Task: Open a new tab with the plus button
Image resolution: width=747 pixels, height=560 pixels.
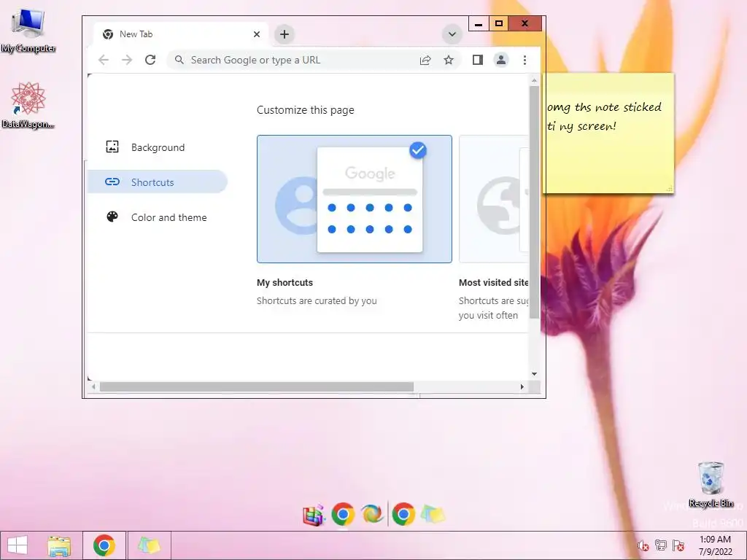Action: click(x=285, y=34)
